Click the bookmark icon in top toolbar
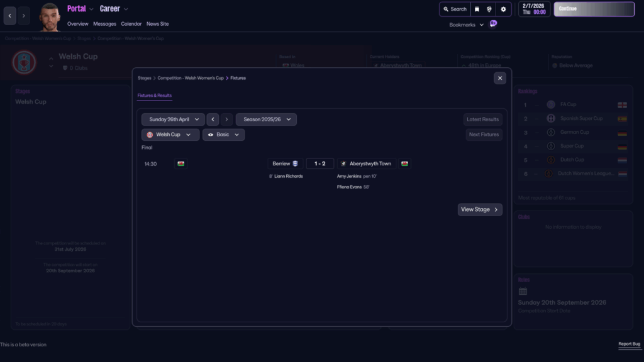 tap(477, 9)
